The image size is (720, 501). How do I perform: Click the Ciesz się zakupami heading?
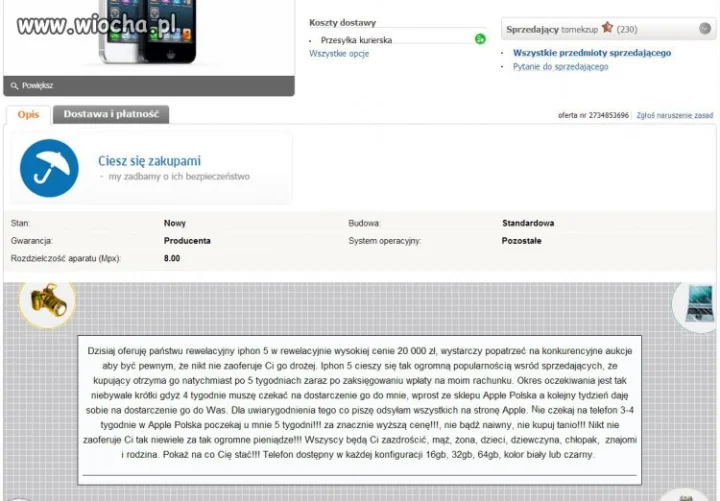point(150,161)
